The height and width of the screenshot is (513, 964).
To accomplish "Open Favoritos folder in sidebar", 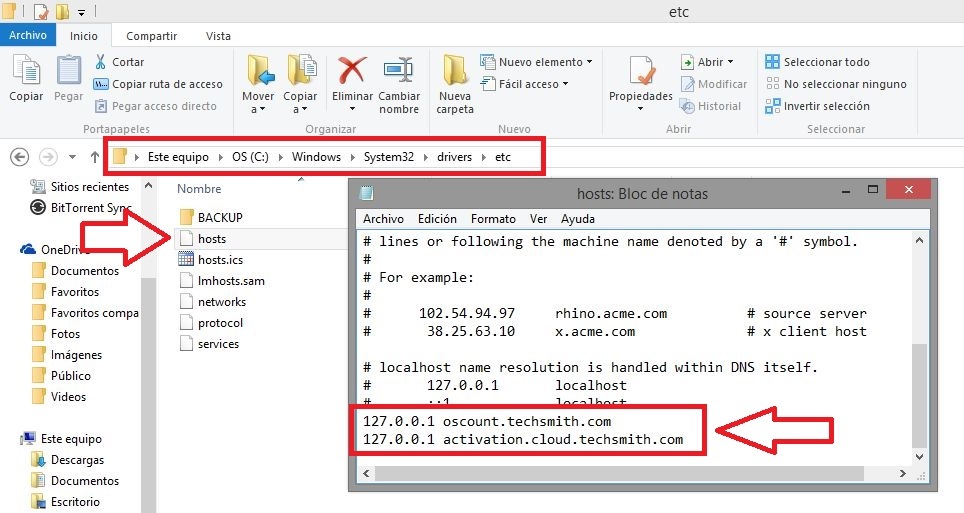I will pos(66,292).
